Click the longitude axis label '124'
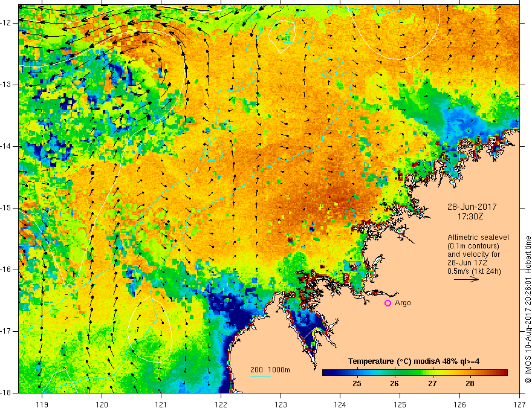 coord(340,404)
